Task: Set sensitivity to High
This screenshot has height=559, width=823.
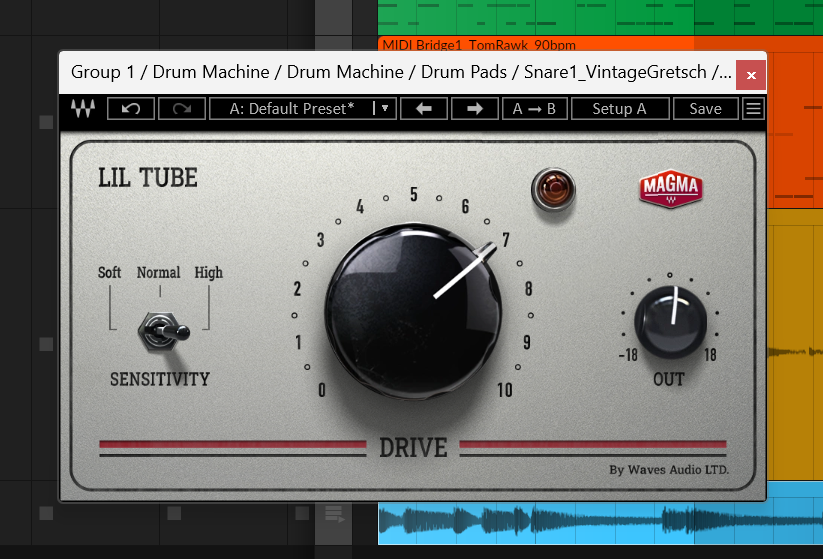Action: [x=208, y=273]
